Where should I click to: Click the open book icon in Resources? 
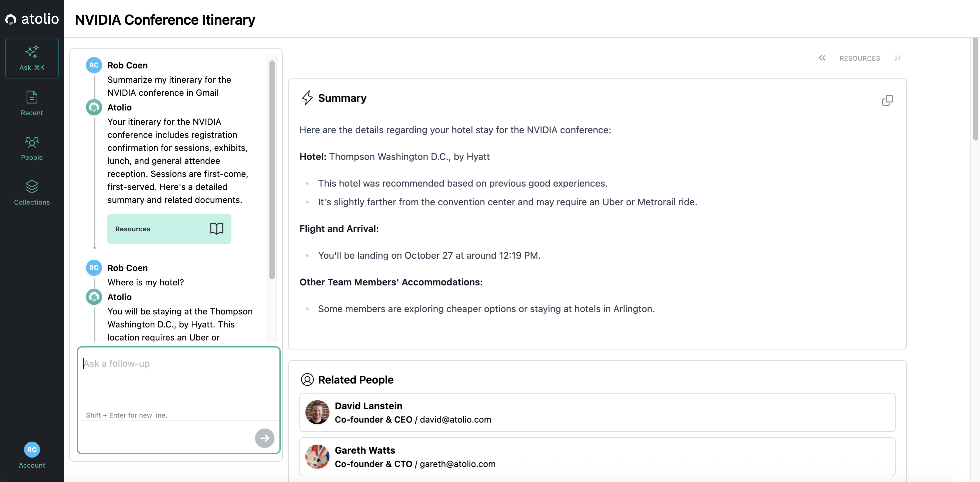(x=216, y=229)
